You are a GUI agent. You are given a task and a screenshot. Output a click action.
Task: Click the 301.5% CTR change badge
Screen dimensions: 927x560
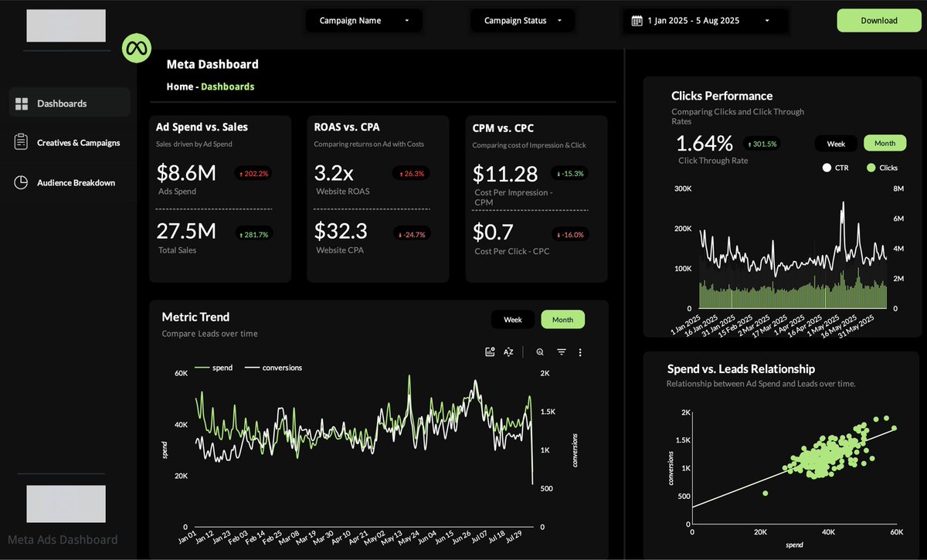point(762,144)
